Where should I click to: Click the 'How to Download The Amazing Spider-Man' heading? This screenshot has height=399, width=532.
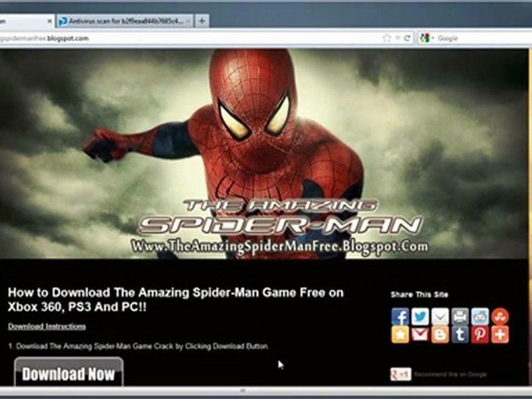pyautogui.click(x=176, y=300)
